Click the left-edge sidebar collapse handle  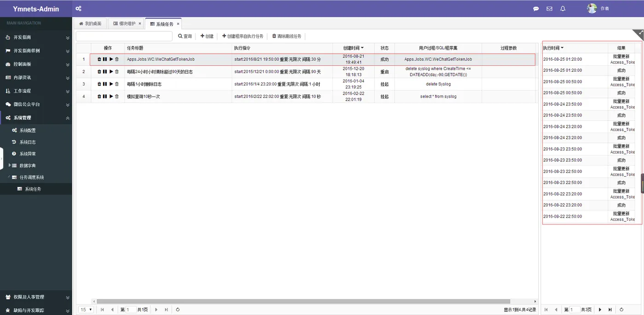click(x=1, y=159)
